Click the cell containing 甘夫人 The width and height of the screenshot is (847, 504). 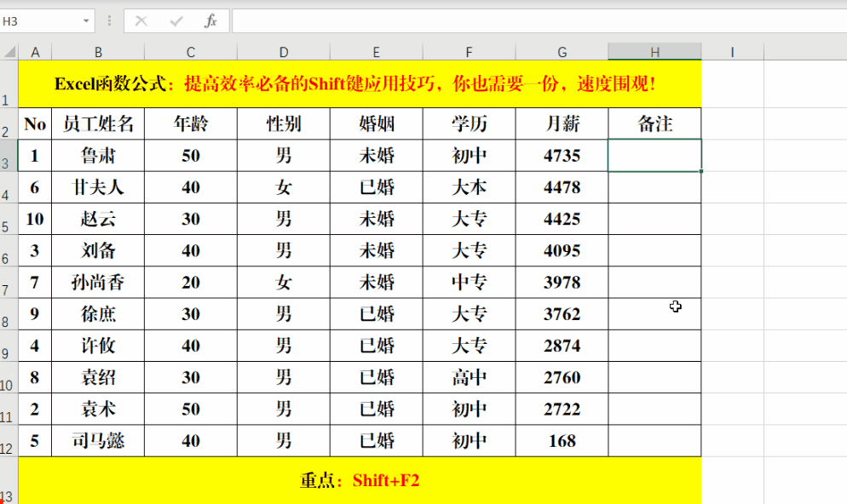coord(98,187)
